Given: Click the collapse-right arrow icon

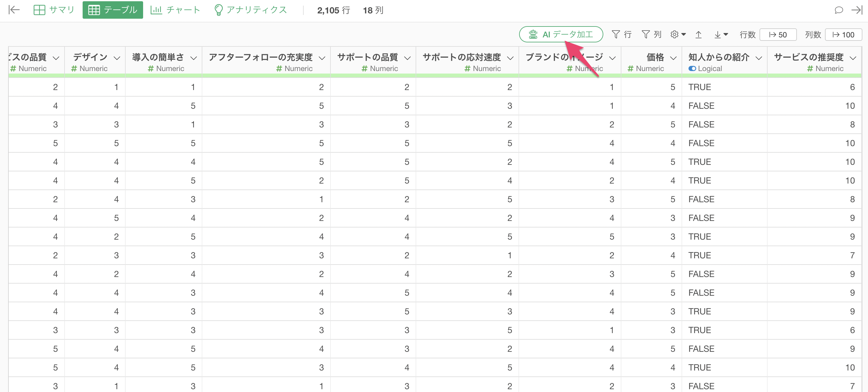Looking at the screenshot, I should click(857, 10).
